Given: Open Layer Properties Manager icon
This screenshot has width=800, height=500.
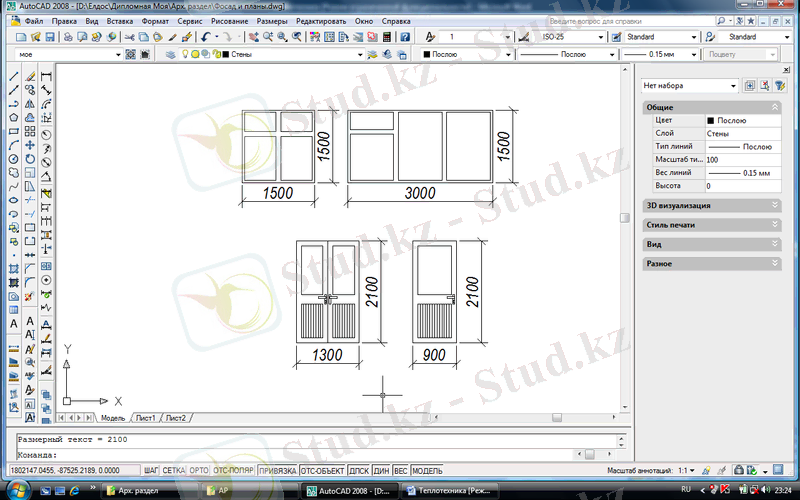Looking at the screenshot, I should coord(170,54).
